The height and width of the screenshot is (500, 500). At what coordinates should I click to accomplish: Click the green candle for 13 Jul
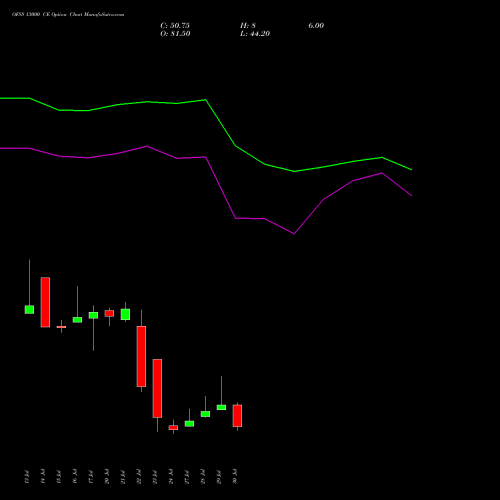(x=29, y=309)
